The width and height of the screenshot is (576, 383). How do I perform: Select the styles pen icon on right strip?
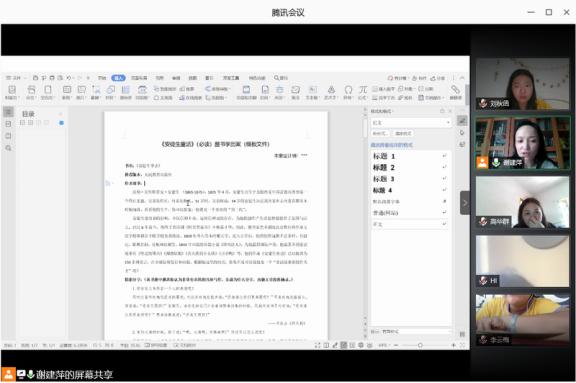(x=462, y=120)
